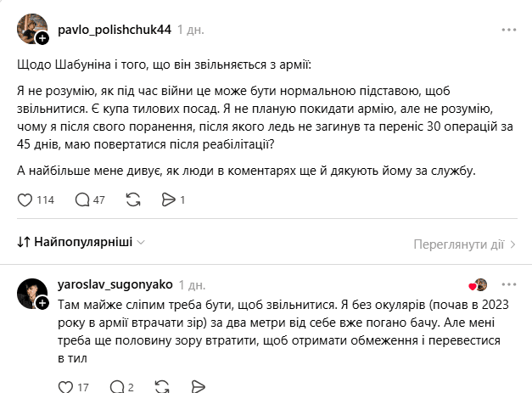View yaroslav_sugonyako's profile picture
This screenshot has height=393, width=532.
(32, 293)
